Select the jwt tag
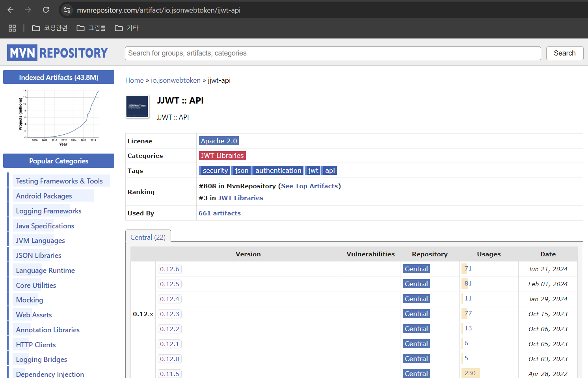Viewport: 588px width, 378px height. point(313,170)
